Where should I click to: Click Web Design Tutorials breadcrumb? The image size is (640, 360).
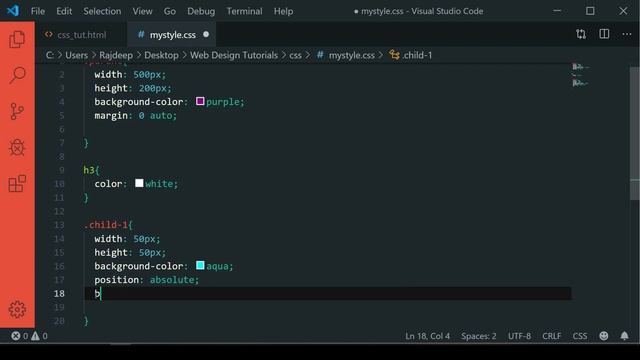pos(234,55)
